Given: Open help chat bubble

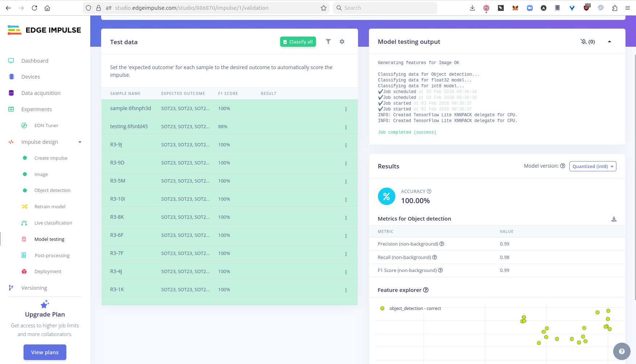Looking at the screenshot, I should click(x=622, y=351).
